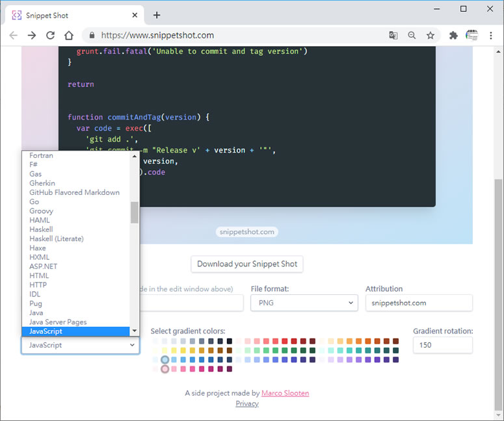This screenshot has height=421, width=504.
Task: Click the language list scroll-down arrow
Action: [135, 331]
